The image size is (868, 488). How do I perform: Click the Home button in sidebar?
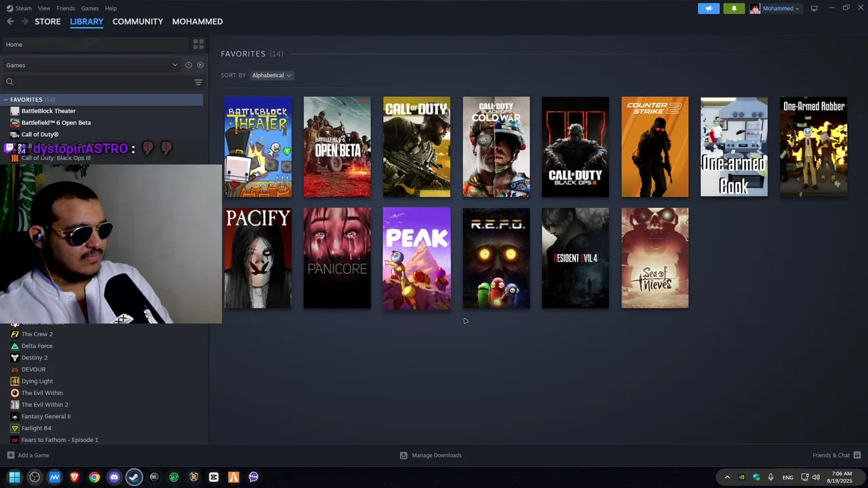click(x=96, y=44)
